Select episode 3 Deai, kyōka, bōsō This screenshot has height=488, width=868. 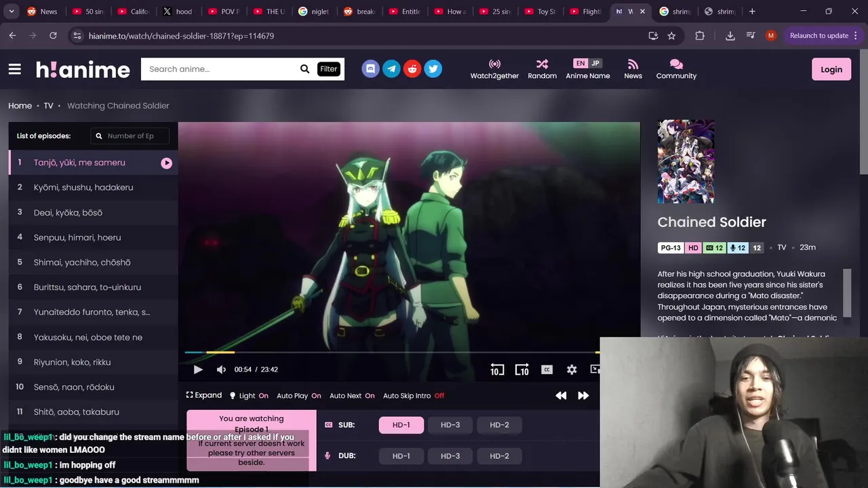(x=93, y=213)
